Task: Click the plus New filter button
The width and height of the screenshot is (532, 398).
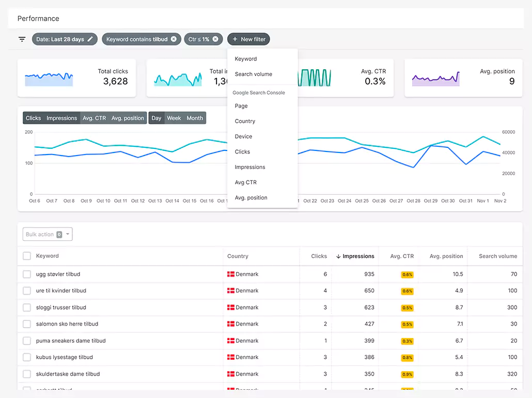Action: (x=248, y=39)
